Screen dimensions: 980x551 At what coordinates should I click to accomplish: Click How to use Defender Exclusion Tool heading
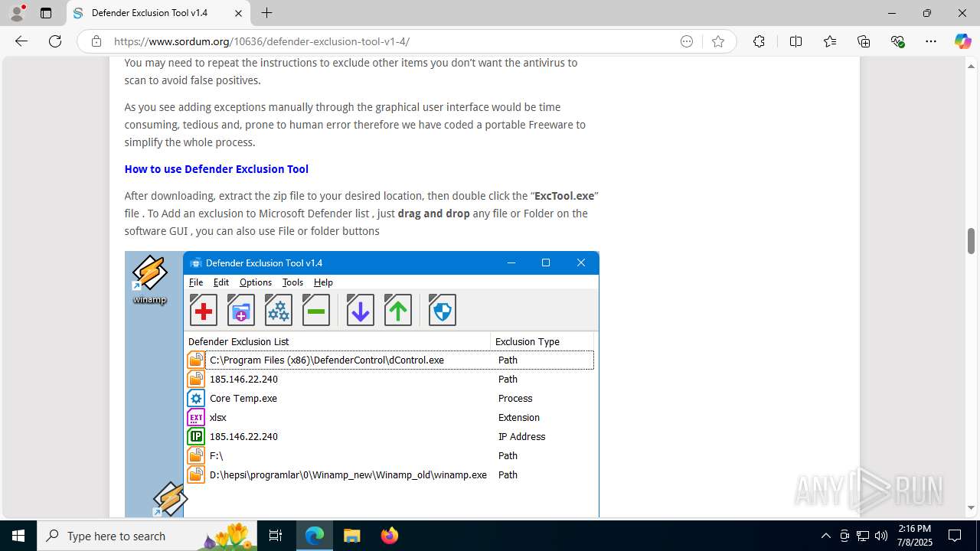point(217,169)
